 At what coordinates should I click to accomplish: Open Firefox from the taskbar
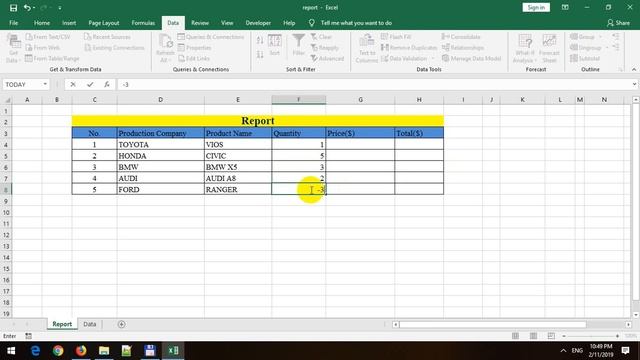point(81,351)
